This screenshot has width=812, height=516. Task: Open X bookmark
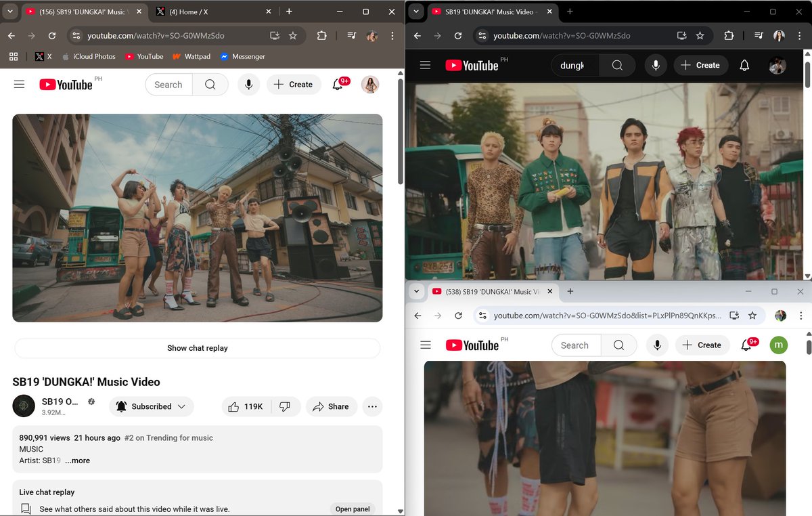[43, 56]
